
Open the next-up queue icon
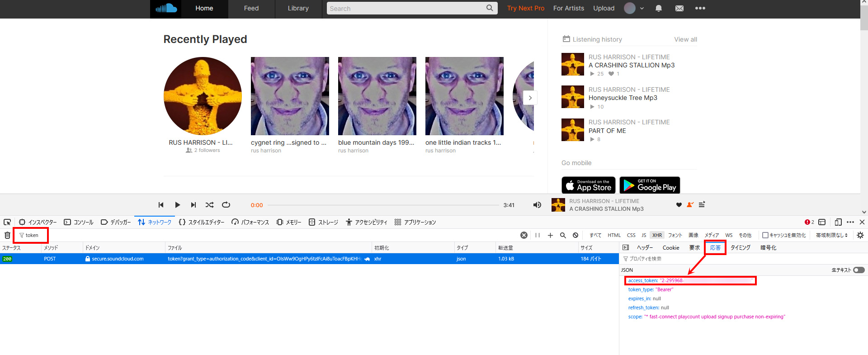(x=702, y=205)
